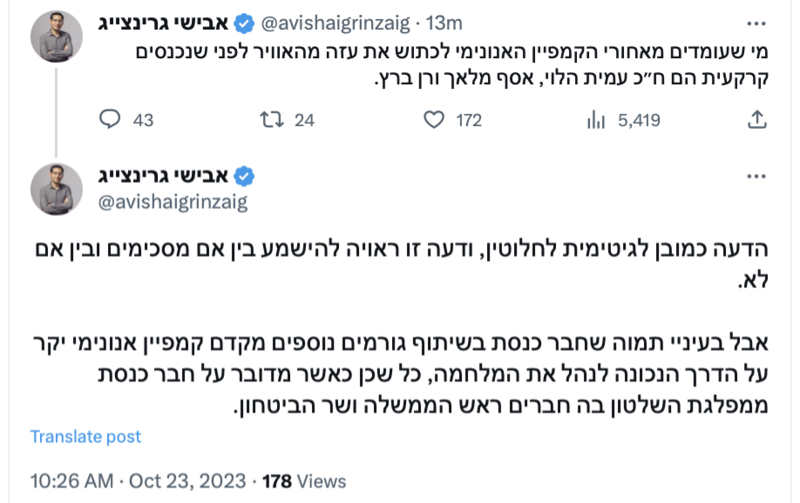Open the first tweet's body text
Screen dimensions: 800x503
[x=452, y=64]
